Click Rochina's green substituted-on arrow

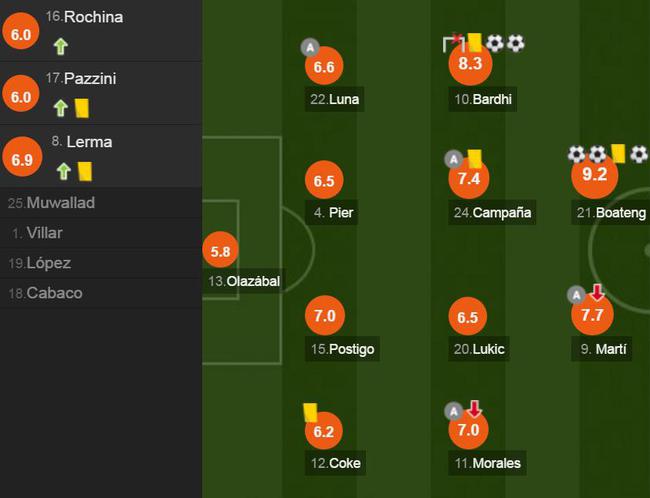click(61, 46)
